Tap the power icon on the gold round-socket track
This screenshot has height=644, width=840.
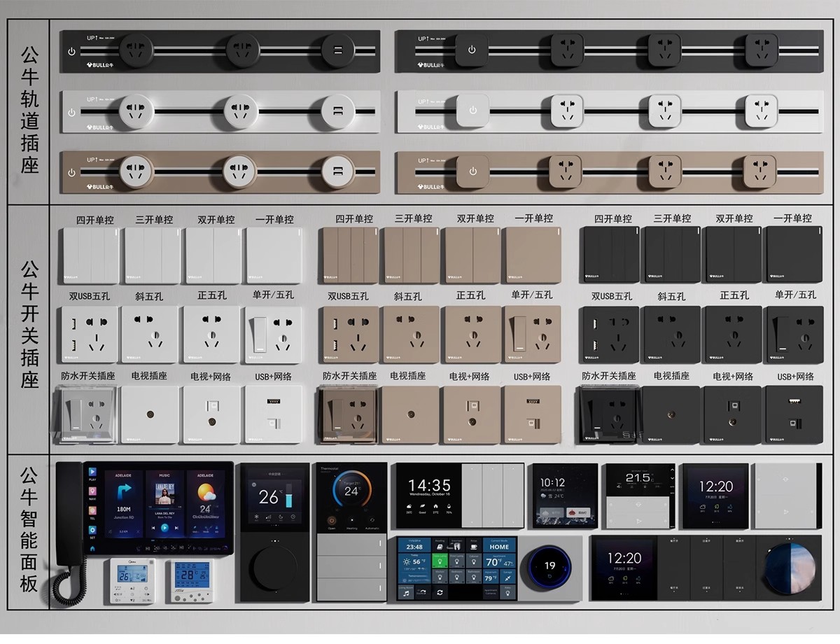tap(71, 172)
